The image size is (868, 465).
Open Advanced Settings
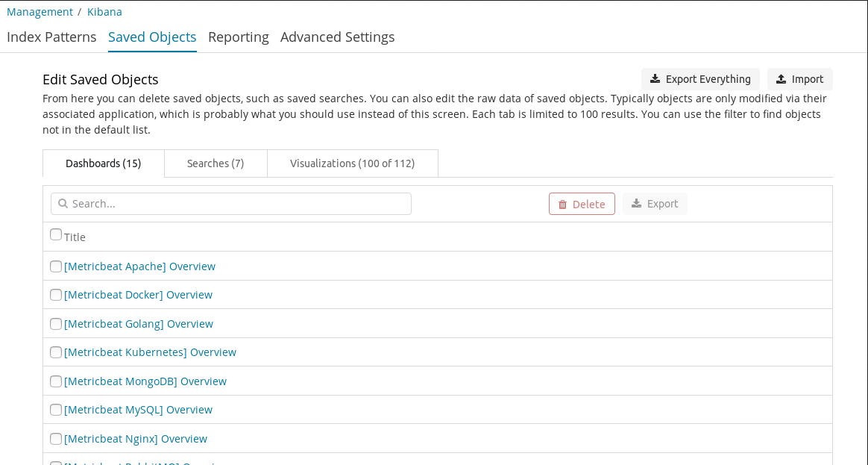(338, 37)
